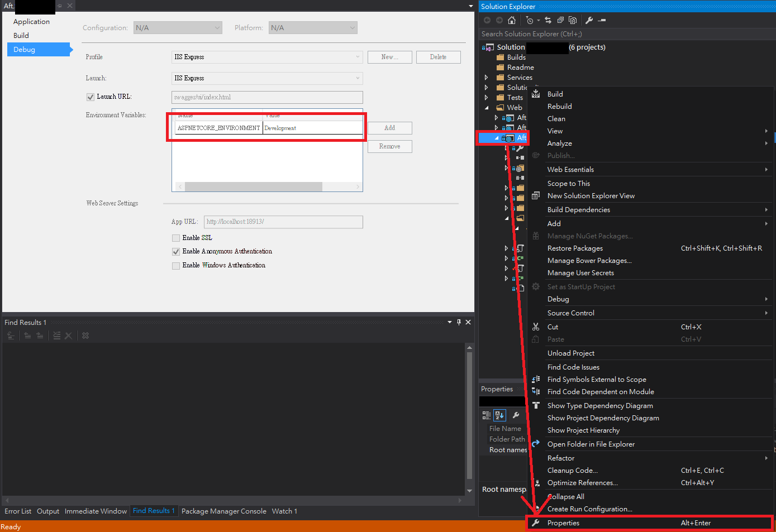Open Find Results window options dropdown

pos(450,322)
